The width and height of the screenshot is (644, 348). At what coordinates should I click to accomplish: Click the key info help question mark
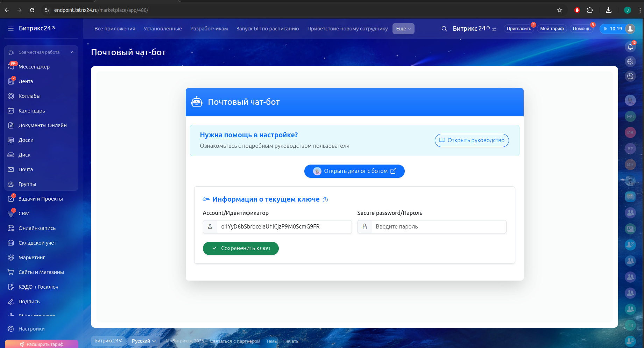[325, 200]
